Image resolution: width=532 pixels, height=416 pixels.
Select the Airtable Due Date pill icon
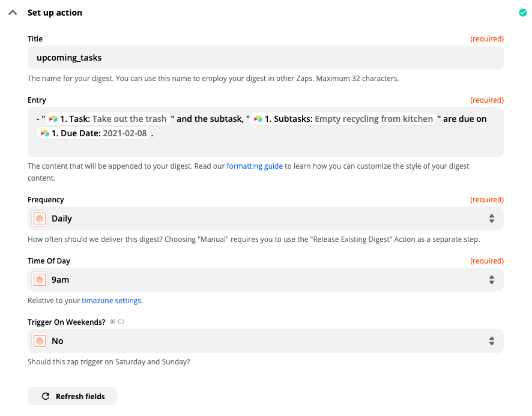click(x=45, y=133)
